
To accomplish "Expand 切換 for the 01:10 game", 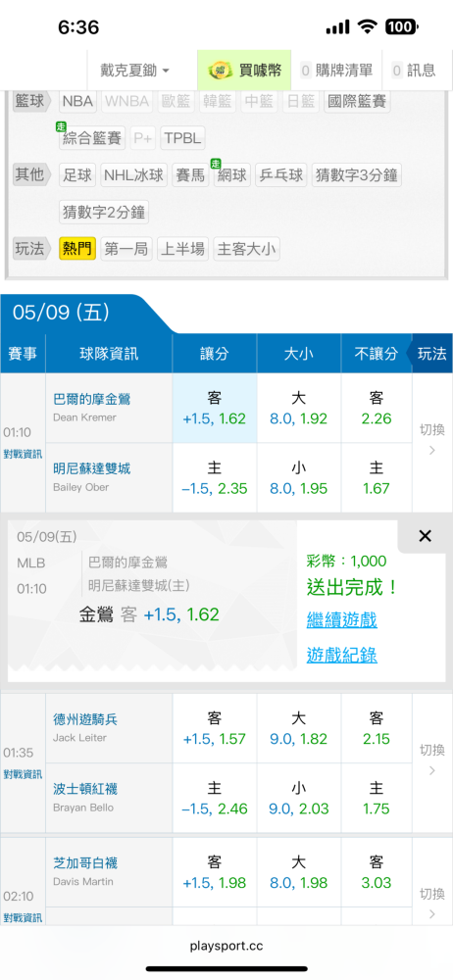I will point(431,440).
